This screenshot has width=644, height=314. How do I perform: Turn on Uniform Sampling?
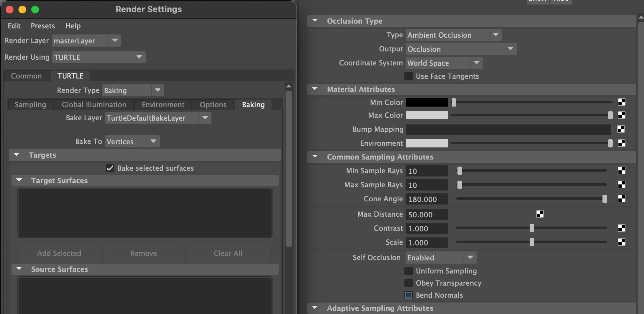click(x=408, y=271)
